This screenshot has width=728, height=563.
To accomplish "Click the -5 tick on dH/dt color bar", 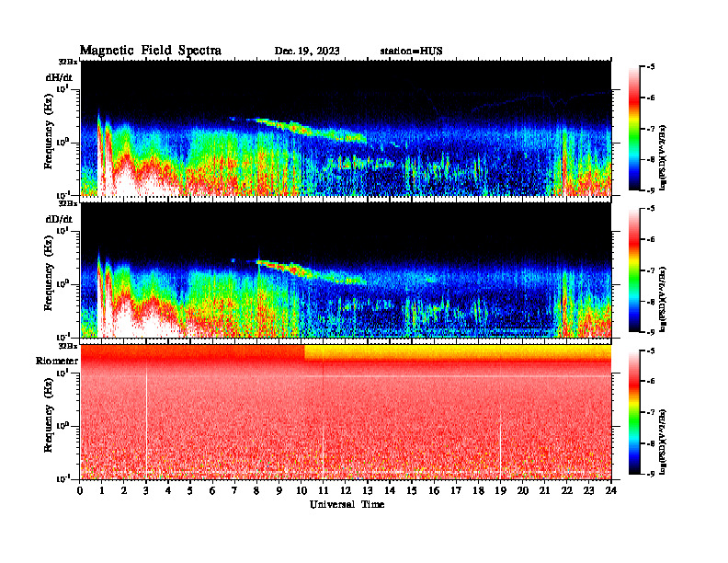I will tap(651, 67).
